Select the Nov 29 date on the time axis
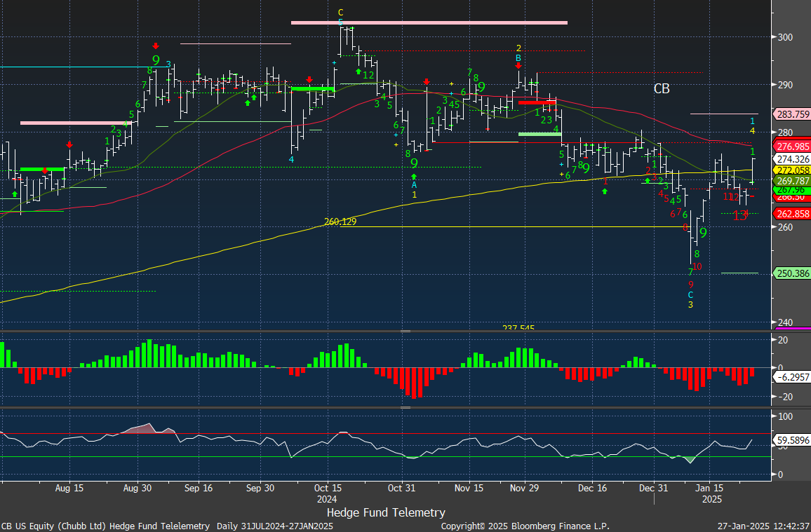 (525, 488)
